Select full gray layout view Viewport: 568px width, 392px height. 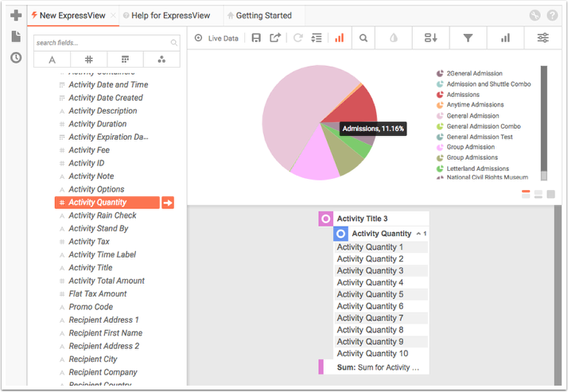[x=551, y=194]
